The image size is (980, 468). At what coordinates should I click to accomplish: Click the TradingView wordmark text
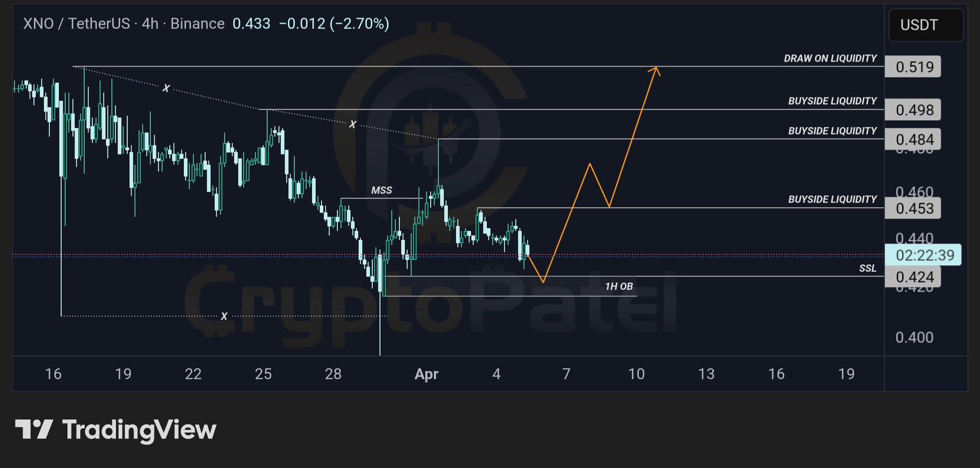(139, 430)
